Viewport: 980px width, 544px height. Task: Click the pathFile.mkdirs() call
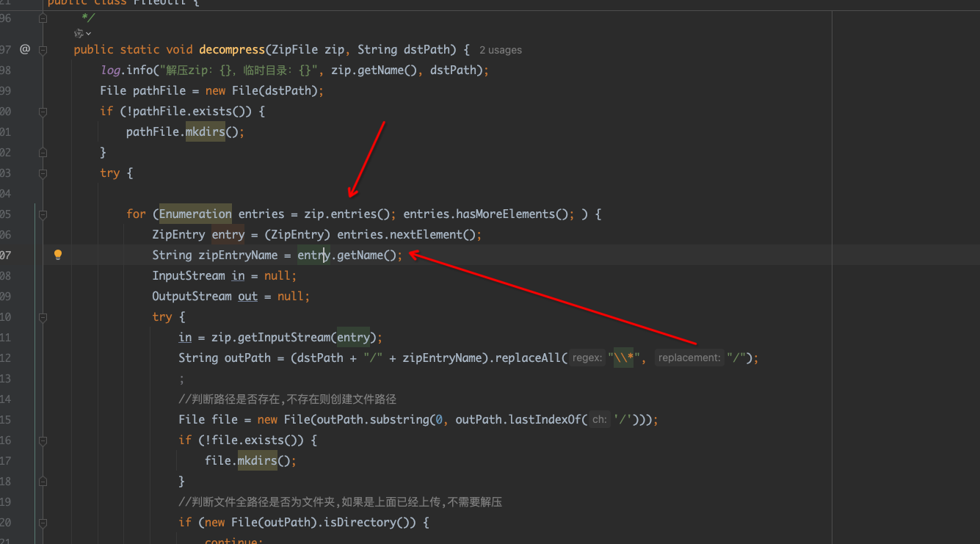(185, 131)
